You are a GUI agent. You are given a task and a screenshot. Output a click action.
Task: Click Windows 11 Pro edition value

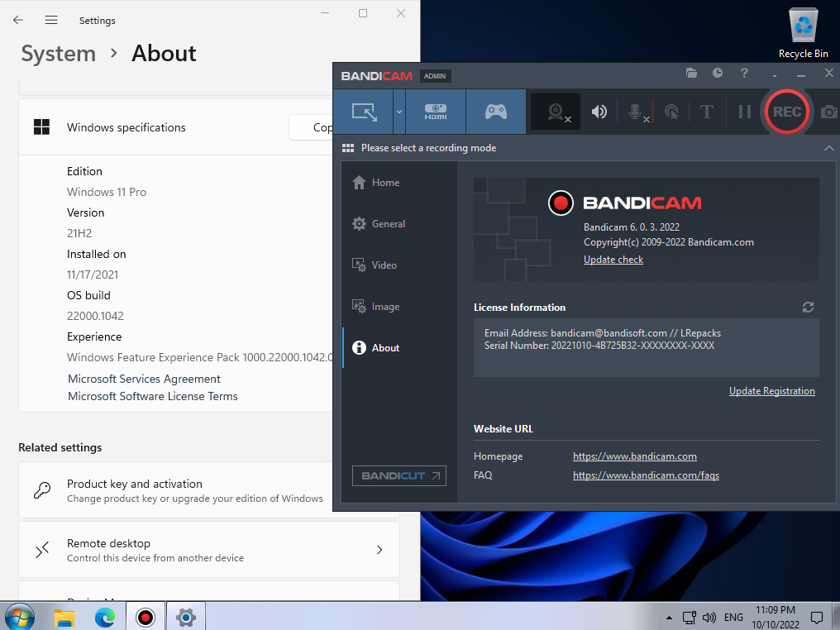point(107,192)
